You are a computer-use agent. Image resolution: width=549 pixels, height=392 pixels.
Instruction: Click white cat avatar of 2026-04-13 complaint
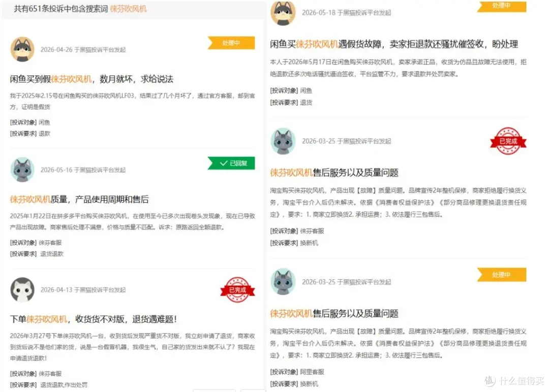click(x=22, y=290)
